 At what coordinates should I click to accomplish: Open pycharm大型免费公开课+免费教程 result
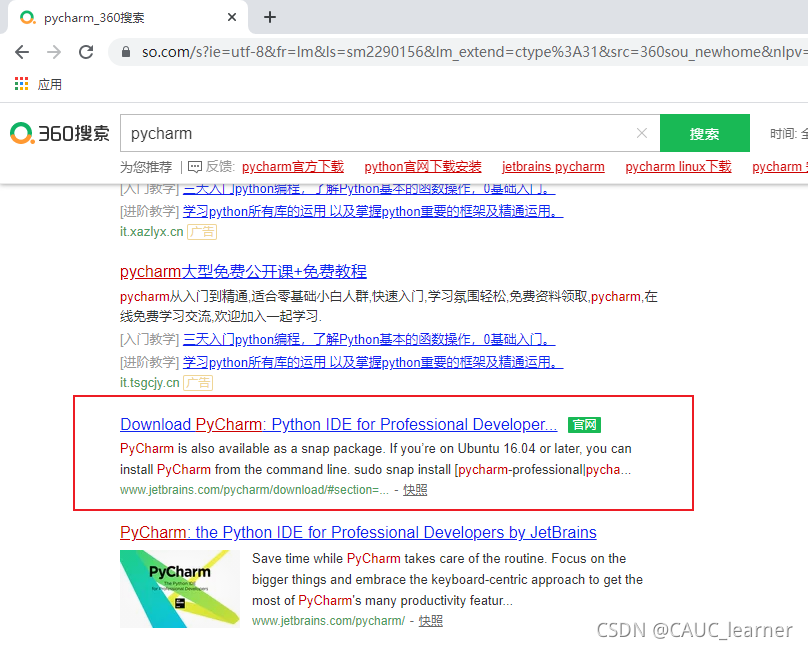243,271
